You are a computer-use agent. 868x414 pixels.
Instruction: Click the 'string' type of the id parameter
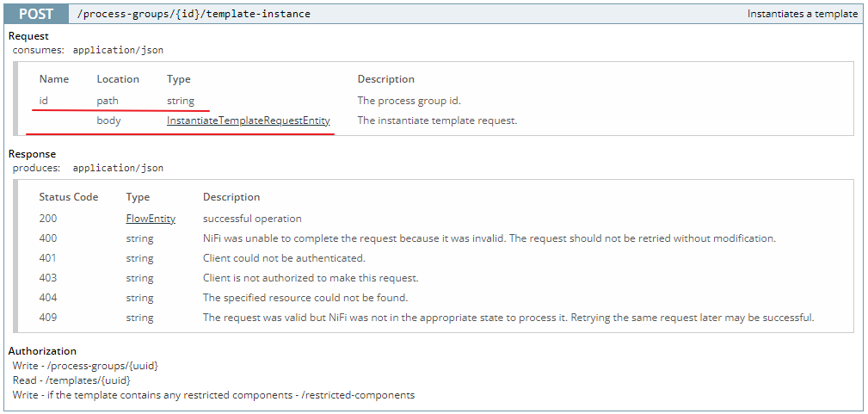click(x=181, y=101)
